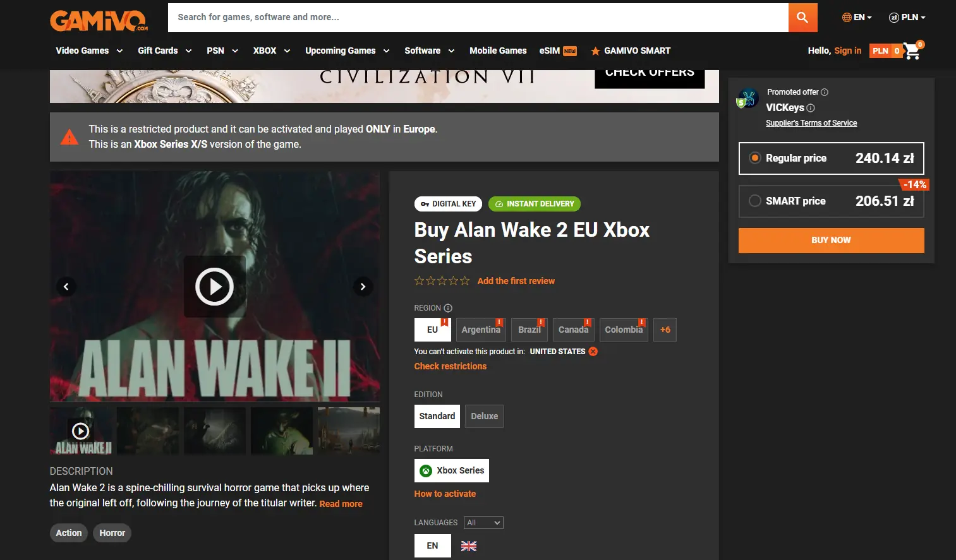
Task: Click the orange search magnifier button
Action: [x=802, y=18]
